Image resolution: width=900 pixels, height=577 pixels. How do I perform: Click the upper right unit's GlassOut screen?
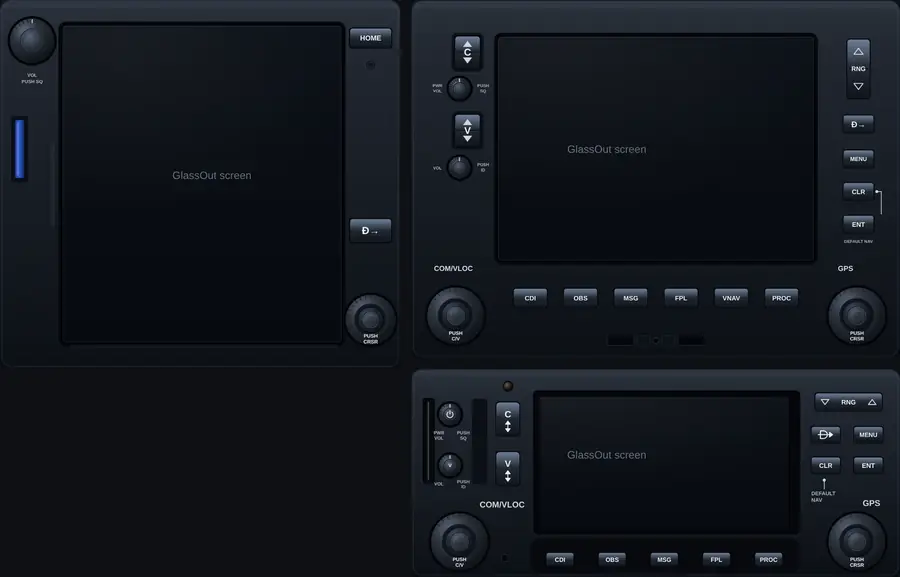656,148
